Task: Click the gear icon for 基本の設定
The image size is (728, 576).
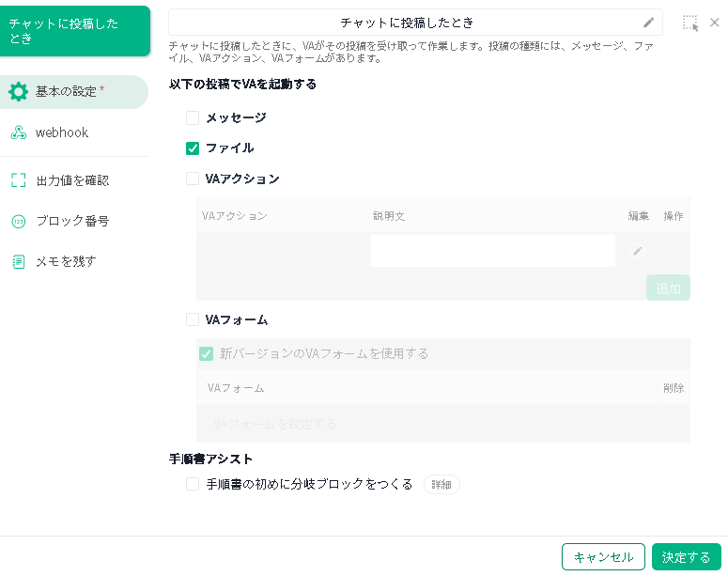Action: pos(18,92)
